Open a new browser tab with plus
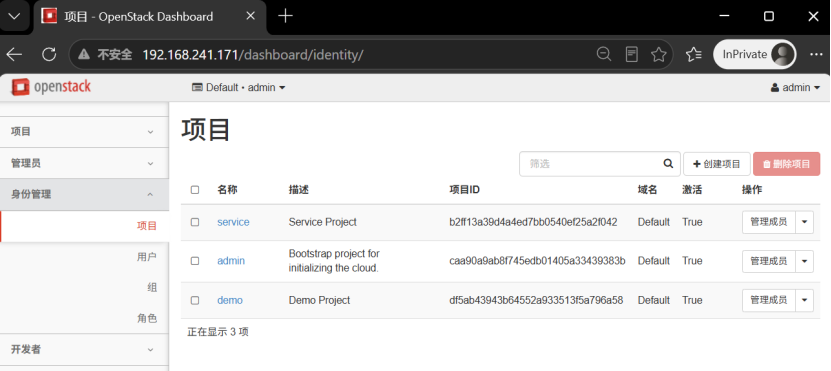The height and width of the screenshot is (371, 831). pyautogui.click(x=285, y=16)
